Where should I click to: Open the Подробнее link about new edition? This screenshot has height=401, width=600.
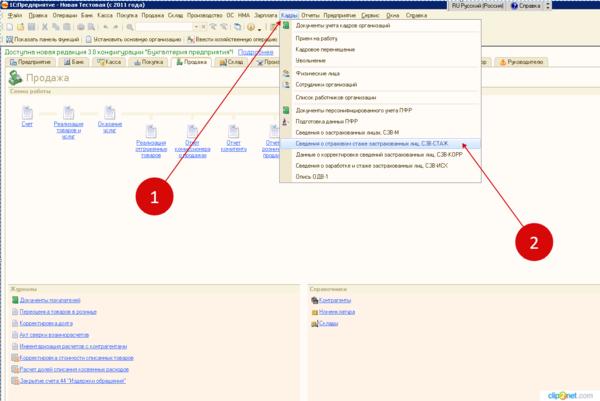pos(255,51)
